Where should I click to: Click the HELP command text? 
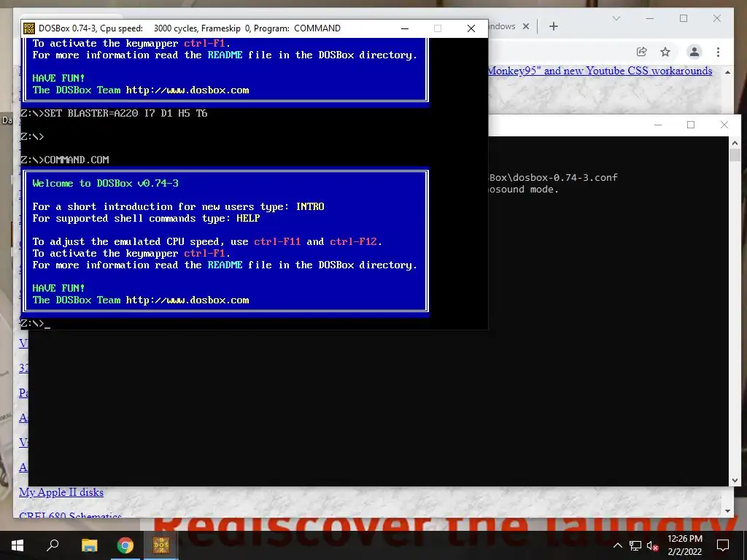pos(248,219)
